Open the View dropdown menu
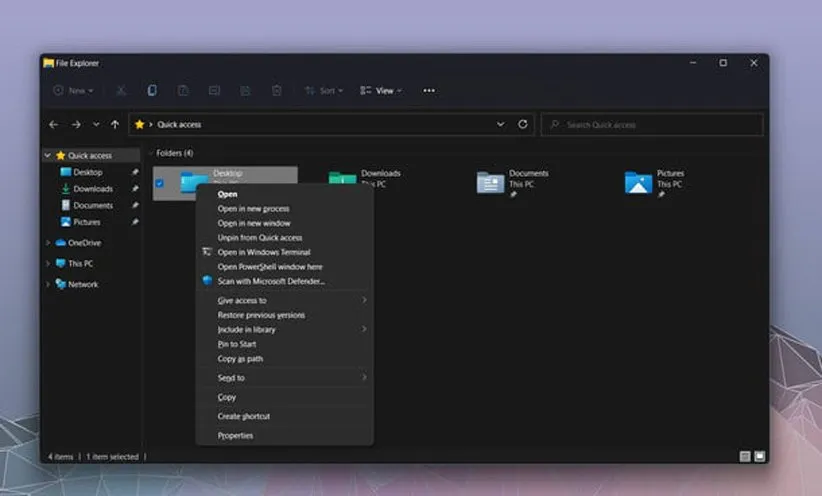822x496 pixels. point(381,90)
